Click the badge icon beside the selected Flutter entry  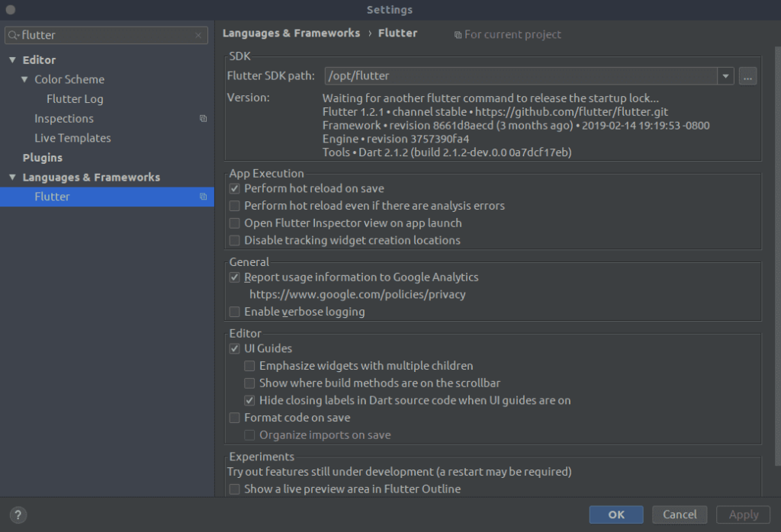click(203, 196)
